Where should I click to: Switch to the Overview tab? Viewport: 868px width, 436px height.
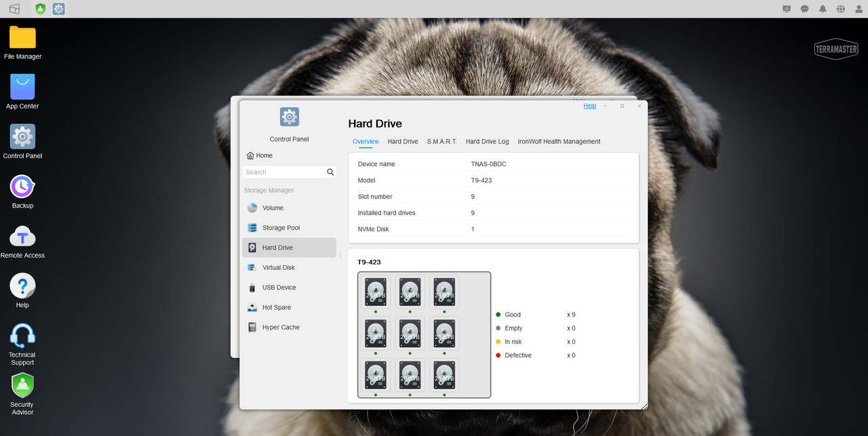point(366,142)
